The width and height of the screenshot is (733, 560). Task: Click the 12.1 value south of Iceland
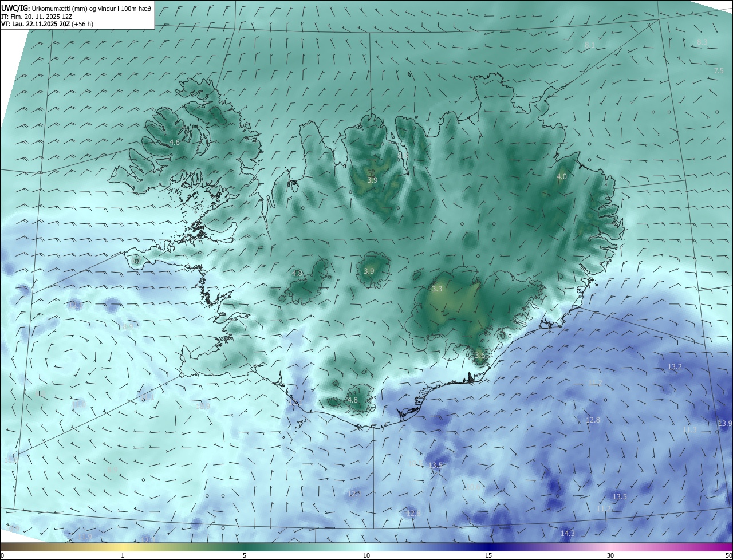[354, 494]
